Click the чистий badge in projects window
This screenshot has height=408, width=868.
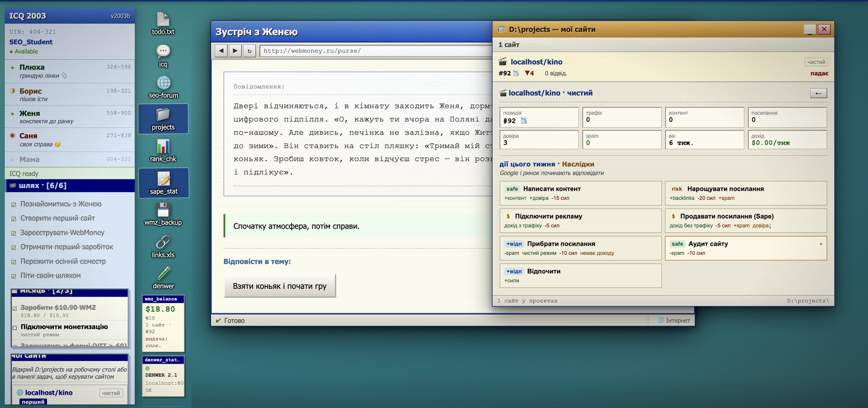click(816, 62)
